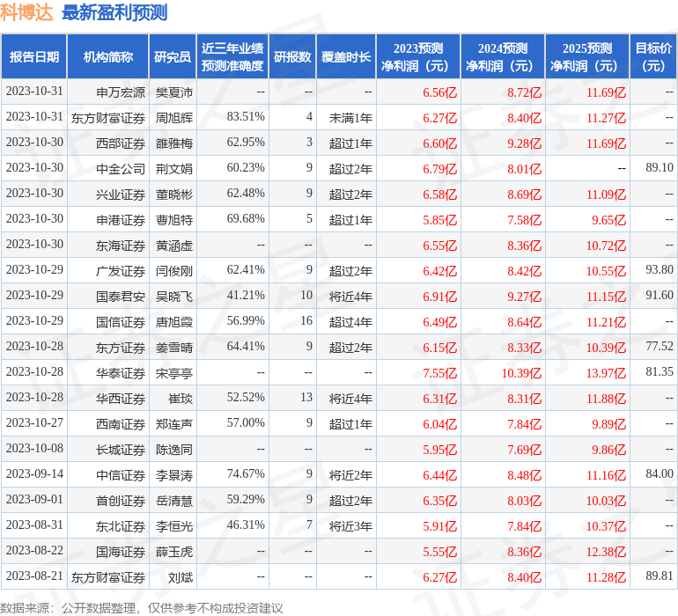678x616 pixels.
Task: Click the 数据来源 disclaimer footnote
Action: pos(141,608)
